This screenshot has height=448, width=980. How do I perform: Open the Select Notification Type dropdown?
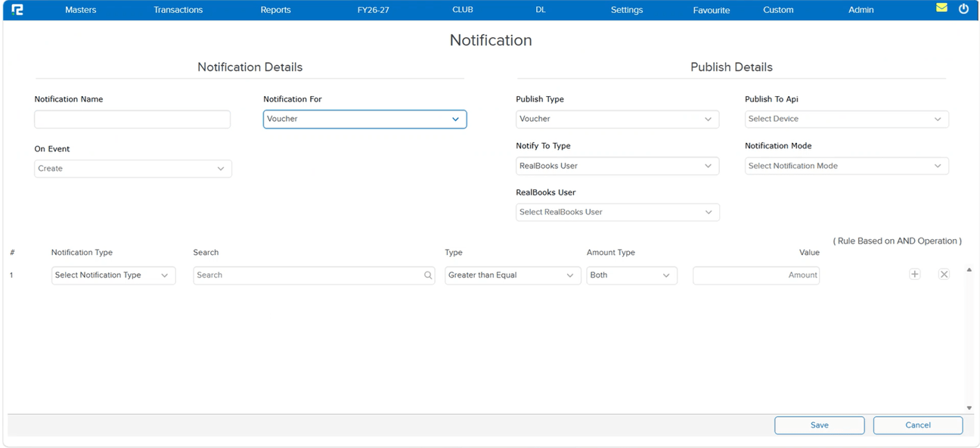point(113,275)
